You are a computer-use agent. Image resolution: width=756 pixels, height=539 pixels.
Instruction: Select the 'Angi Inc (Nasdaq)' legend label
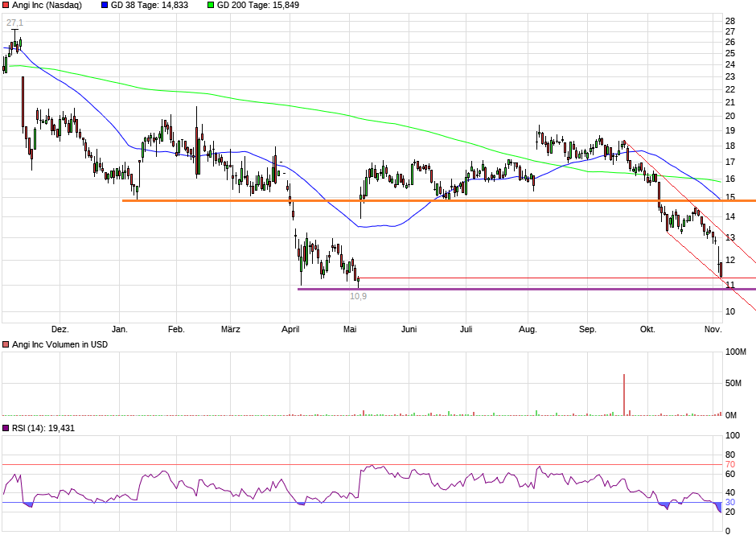point(47,5)
